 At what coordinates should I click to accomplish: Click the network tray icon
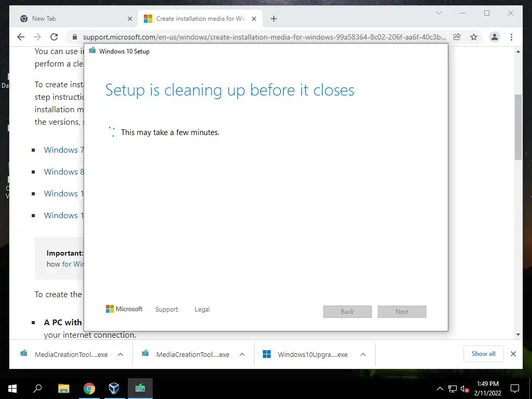tap(453, 389)
